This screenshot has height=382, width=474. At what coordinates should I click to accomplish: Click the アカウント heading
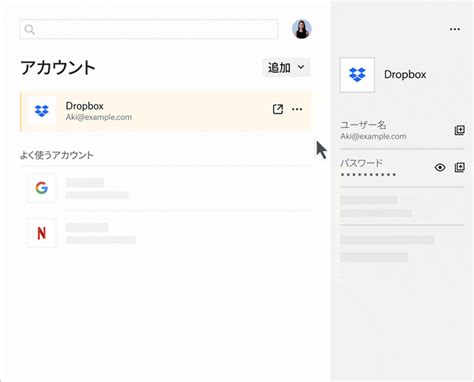(x=58, y=68)
